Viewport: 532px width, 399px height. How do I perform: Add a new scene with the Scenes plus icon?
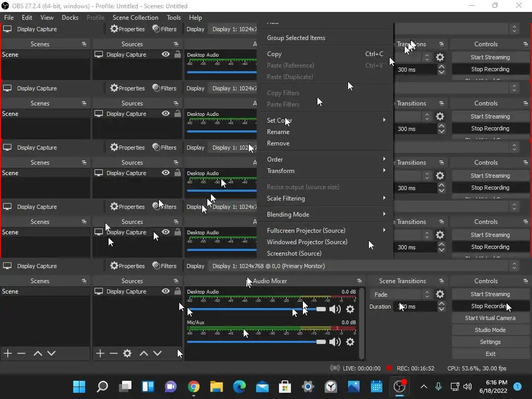pos(8,353)
